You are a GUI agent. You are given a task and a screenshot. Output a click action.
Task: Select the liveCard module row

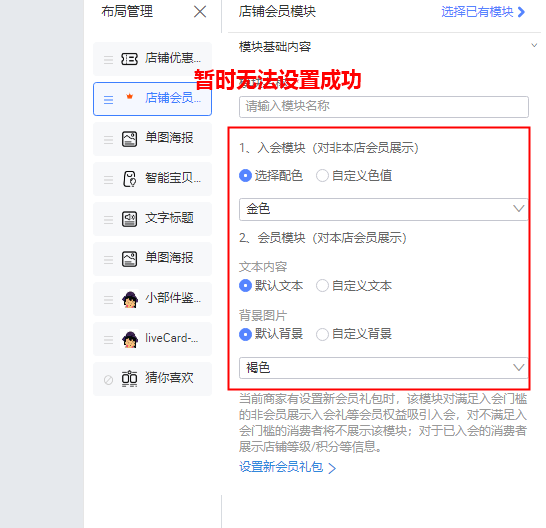152,339
